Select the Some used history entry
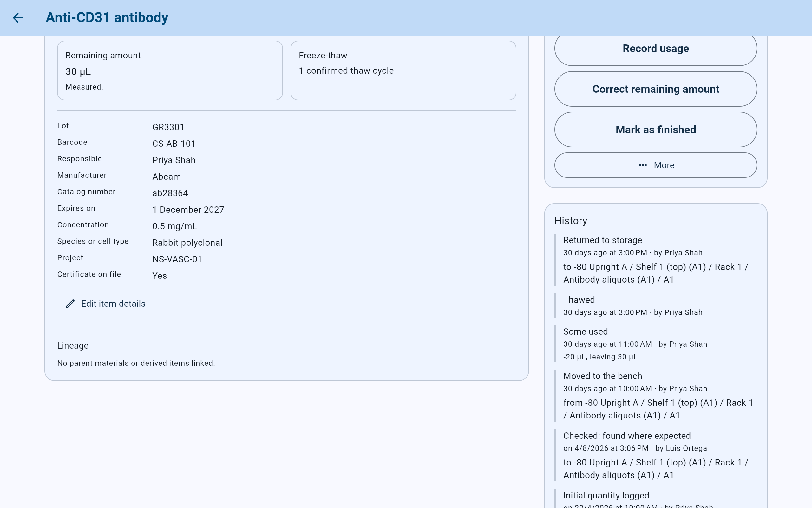 pos(656,344)
